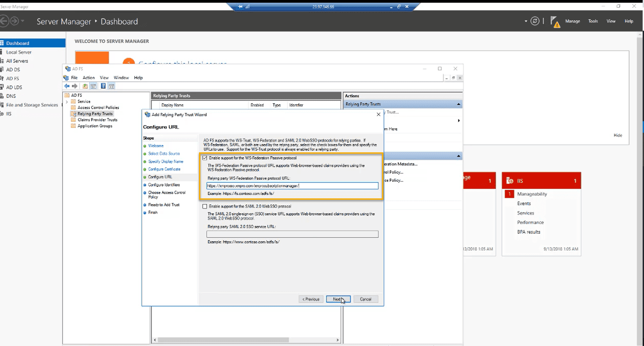Collapse the Relying Party Trusts actions section
644x346 pixels.
coord(458,104)
